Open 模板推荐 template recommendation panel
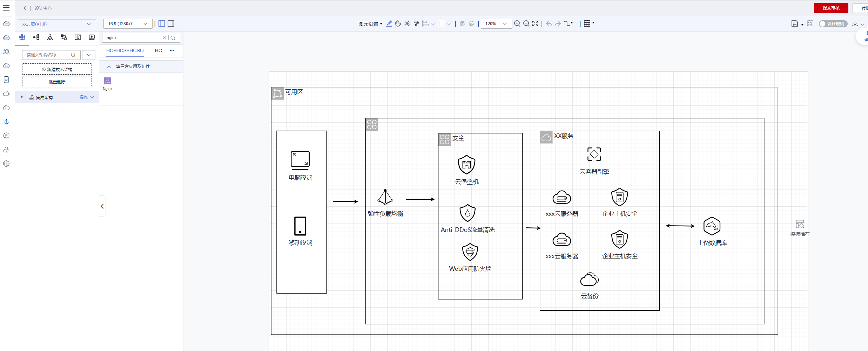The image size is (868, 351). click(800, 228)
